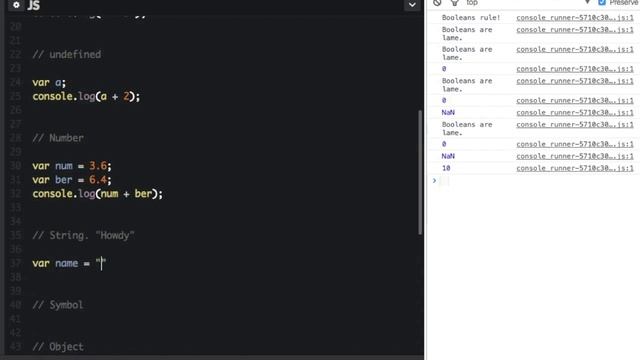640x360 pixels.
Task: Click the '// Symbol' comment
Action: [58, 305]
